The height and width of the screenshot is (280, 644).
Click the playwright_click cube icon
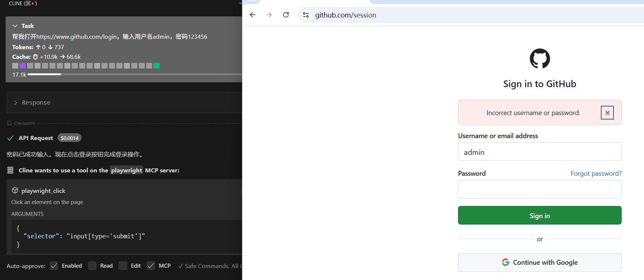pos(15,190)
